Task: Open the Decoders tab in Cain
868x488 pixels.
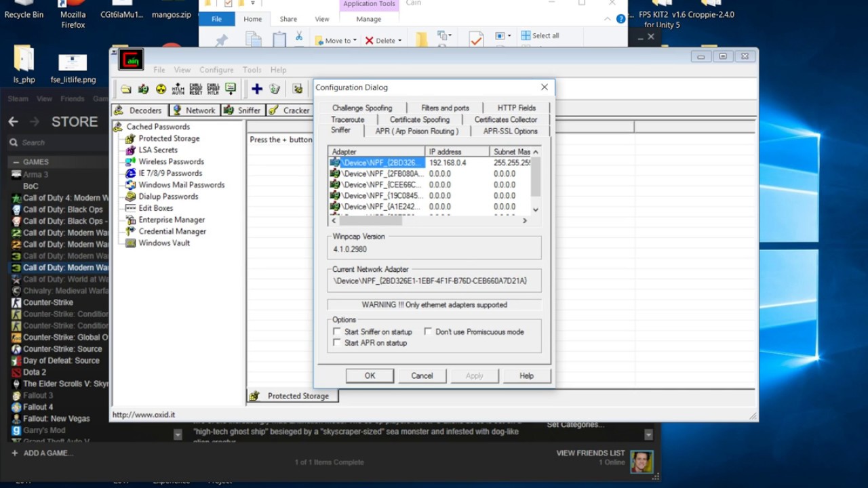Action: tap(139, 110)
